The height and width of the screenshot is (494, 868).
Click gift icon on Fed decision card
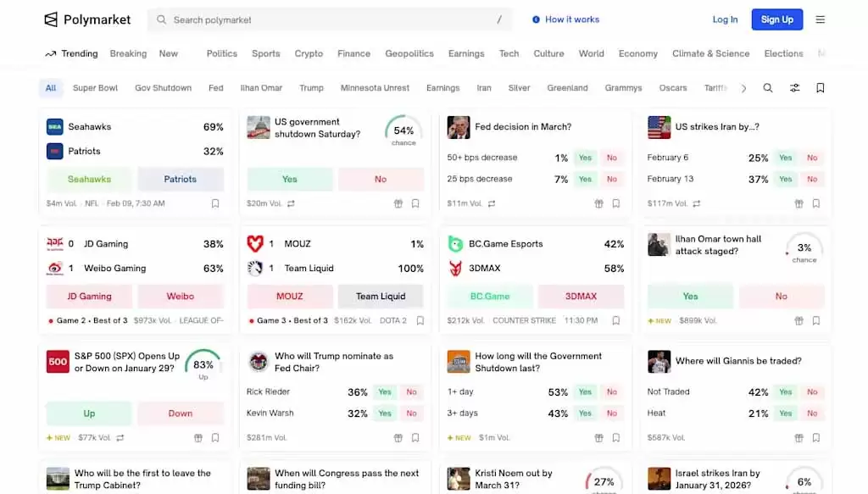598,203
